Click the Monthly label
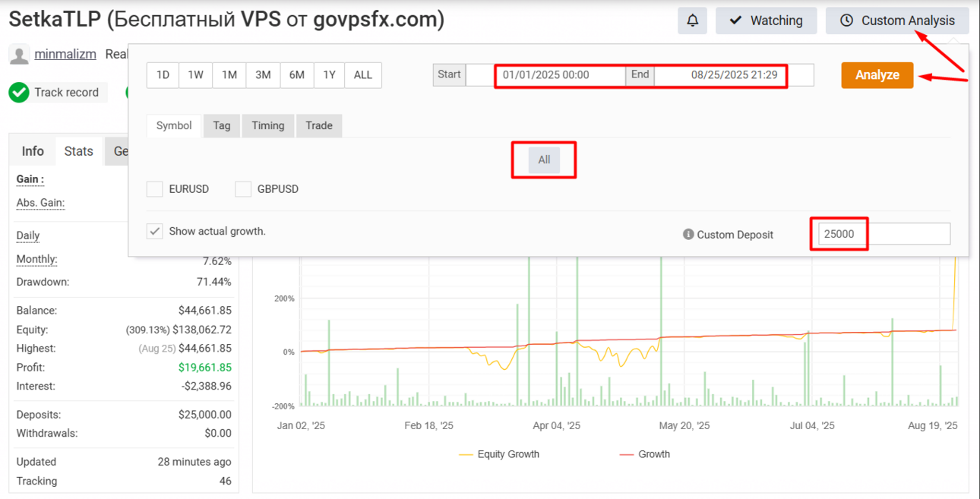980x499 pixels. [37, 259]
